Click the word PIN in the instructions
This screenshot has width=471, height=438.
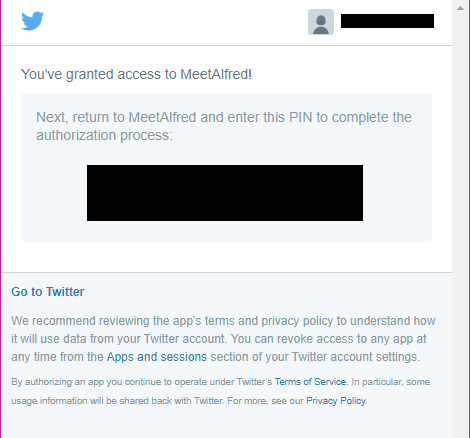(301, 117)
